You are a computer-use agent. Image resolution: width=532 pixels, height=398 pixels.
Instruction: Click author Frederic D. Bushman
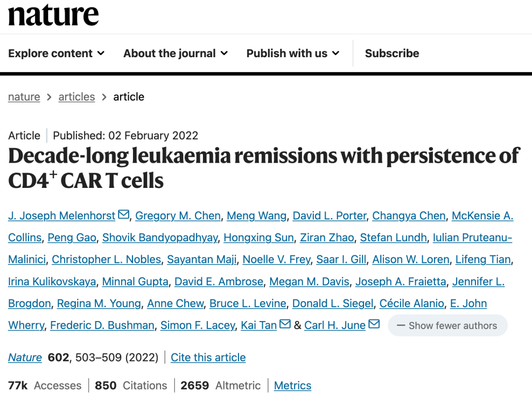(102, 326)
